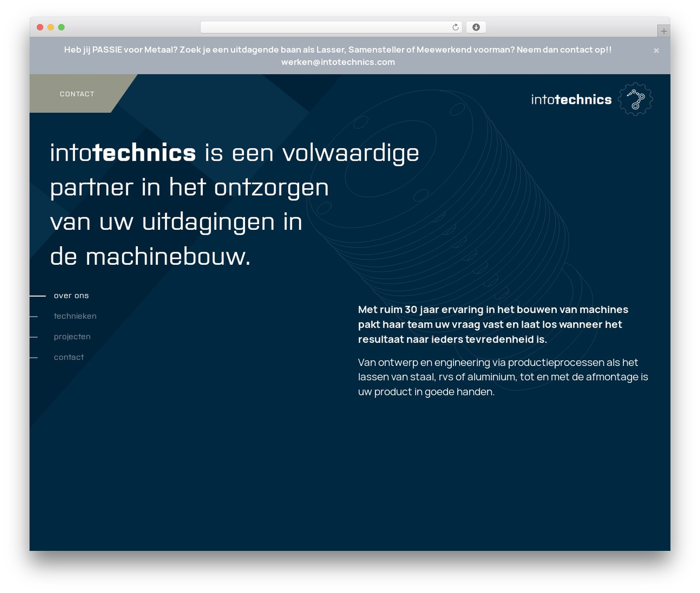Click the werken@intotechnics.com email address
Screen dimensions: 700x593
[x=338, y=62]
